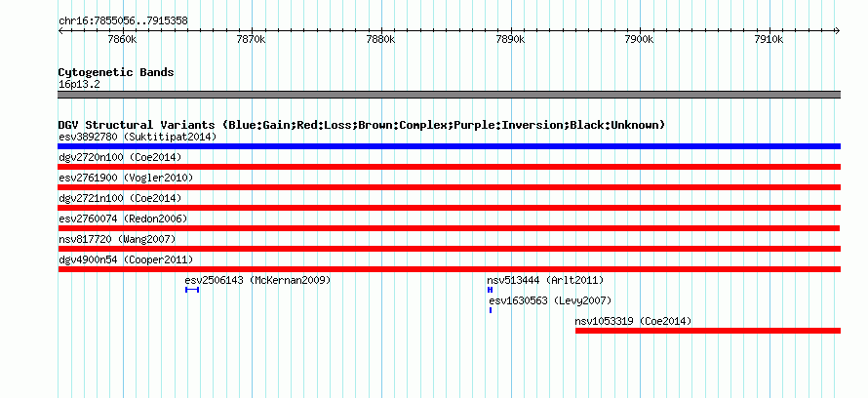Click the gray 16p13.2 cytoband bar

449,95
